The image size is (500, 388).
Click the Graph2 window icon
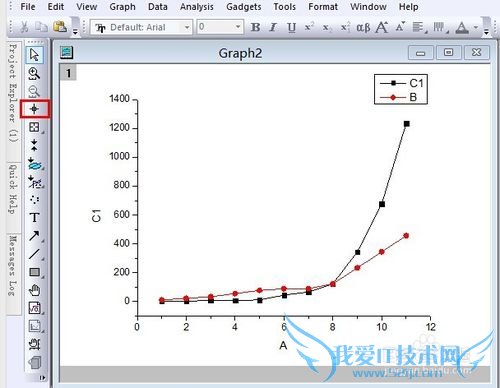[67, 53]
